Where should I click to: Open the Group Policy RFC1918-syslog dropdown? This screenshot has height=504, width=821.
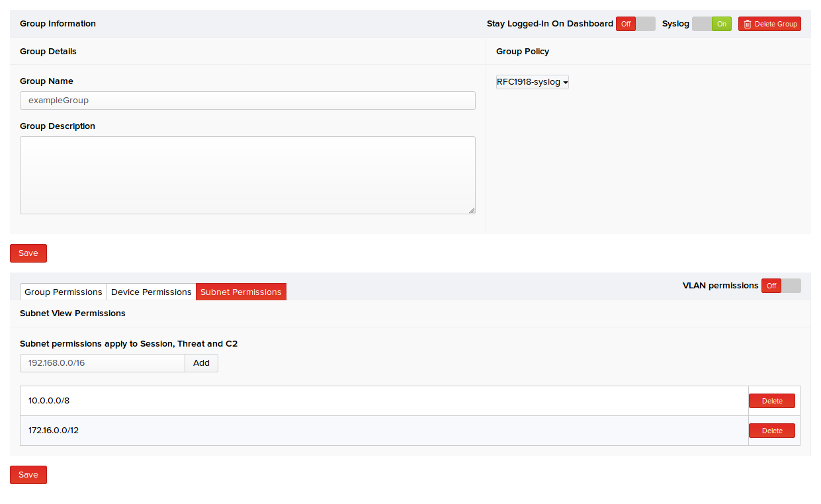click(533, 82)
